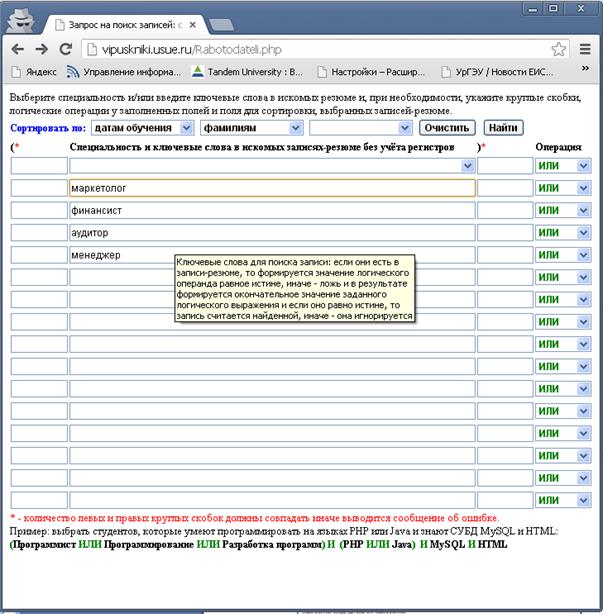The height and width of the screenshot is (614, 603).
Task: Close the browser window
Action: coord(581,9)
